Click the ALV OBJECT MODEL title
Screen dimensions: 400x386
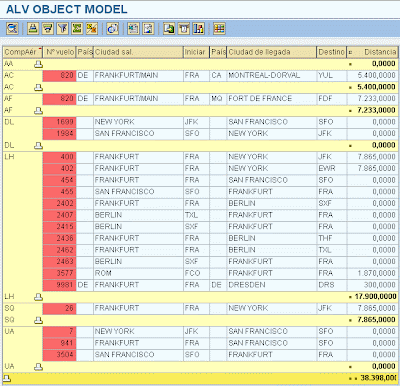[67, 9]
